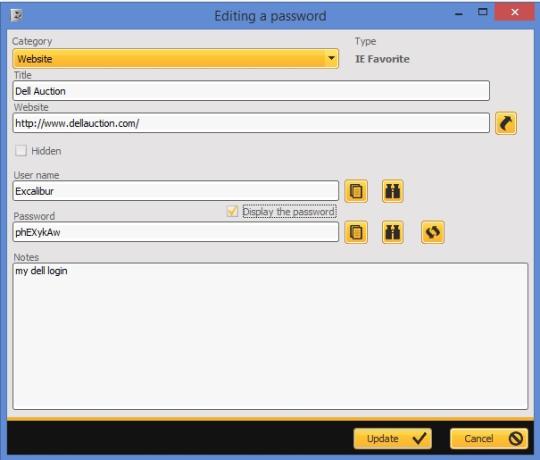Maximize the Editing a password window
This screenshot has height=460, width=540.
coord(482,12)
